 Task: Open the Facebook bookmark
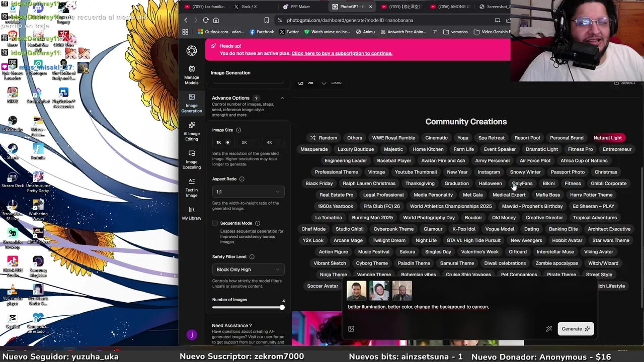[262, 32]
